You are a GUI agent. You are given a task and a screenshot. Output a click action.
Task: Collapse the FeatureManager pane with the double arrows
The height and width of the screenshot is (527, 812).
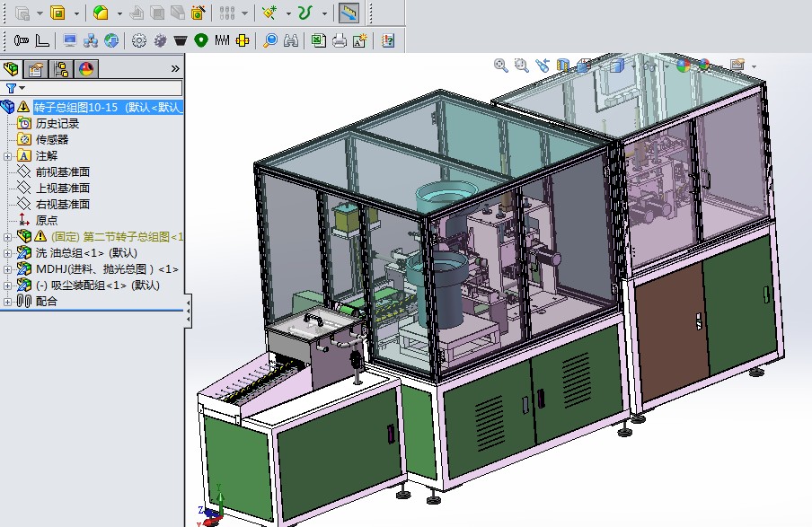pyautogui.click(x=174, y=67)
